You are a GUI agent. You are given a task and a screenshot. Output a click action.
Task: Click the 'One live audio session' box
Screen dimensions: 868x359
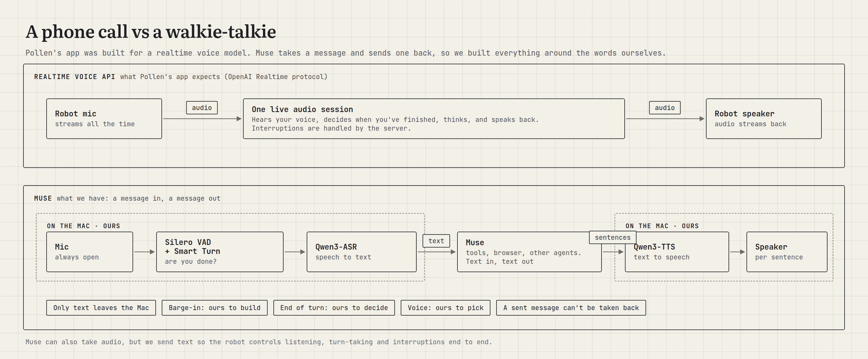pyautogui.click(x=434, y=119)
